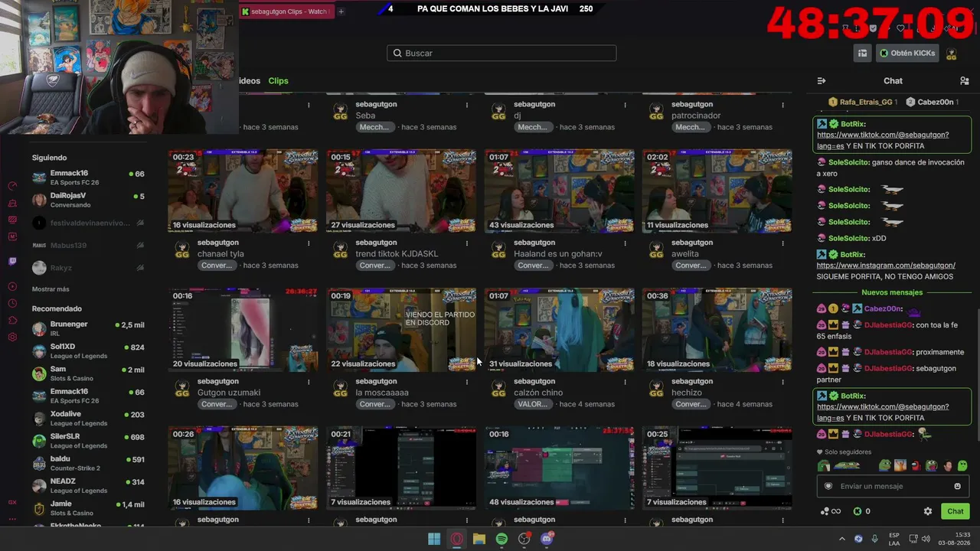
Task: Open channel points infinity icon
Action: click(x=831, y=511)
